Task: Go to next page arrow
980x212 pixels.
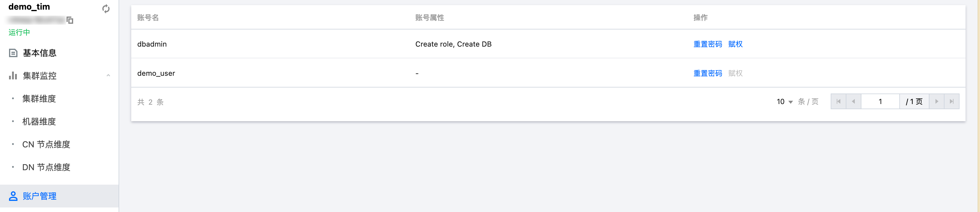Action: [936, 101]
